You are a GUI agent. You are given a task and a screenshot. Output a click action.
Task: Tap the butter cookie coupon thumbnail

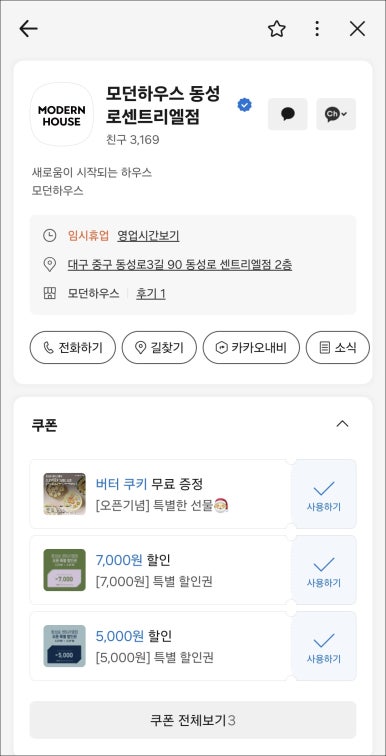click(x=64, y=494)
